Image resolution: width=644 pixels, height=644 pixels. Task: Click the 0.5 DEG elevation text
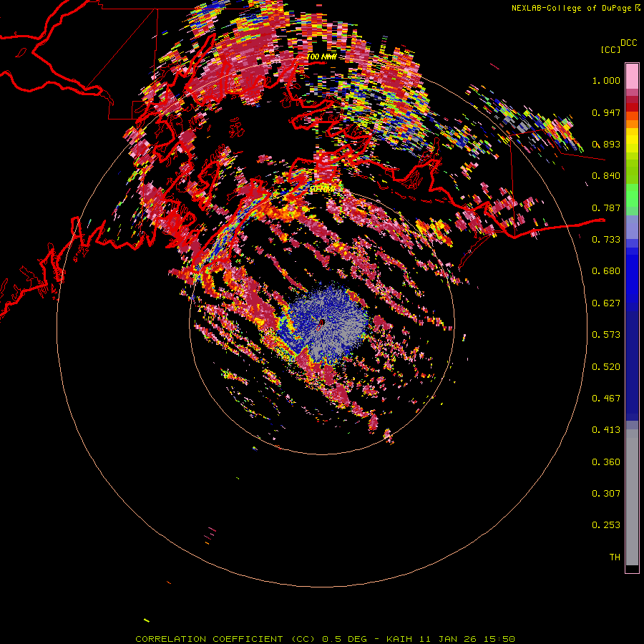345,639
